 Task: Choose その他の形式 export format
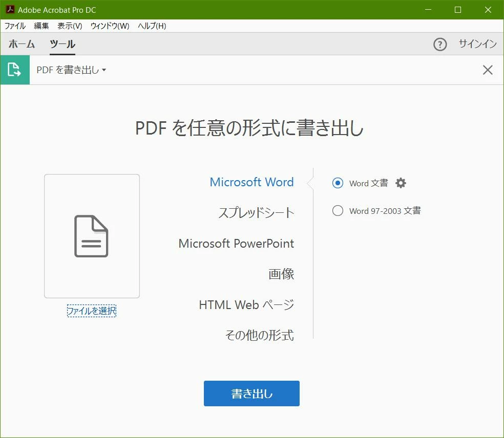259,335
